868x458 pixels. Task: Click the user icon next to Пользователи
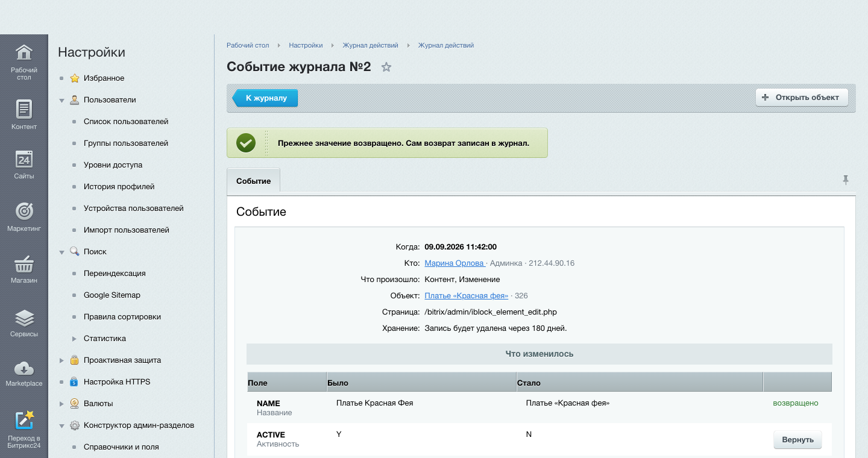75,100
